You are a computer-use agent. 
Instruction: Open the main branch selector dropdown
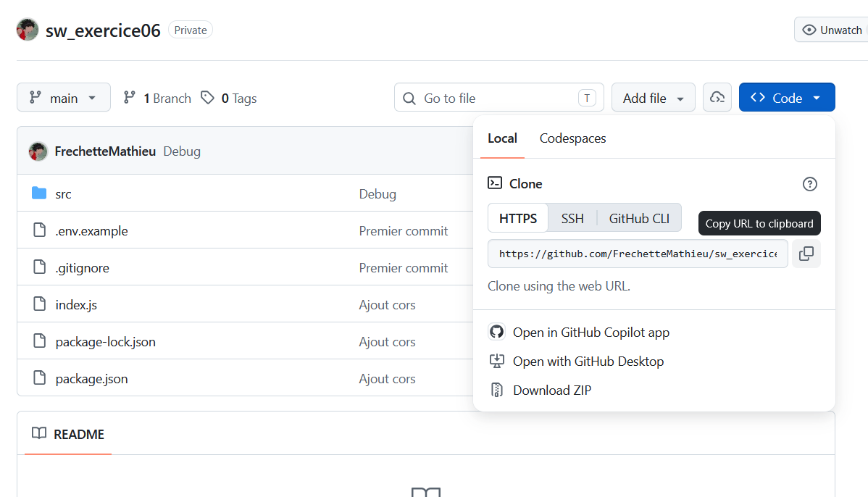pyautogui.click(x=64, y=97)
